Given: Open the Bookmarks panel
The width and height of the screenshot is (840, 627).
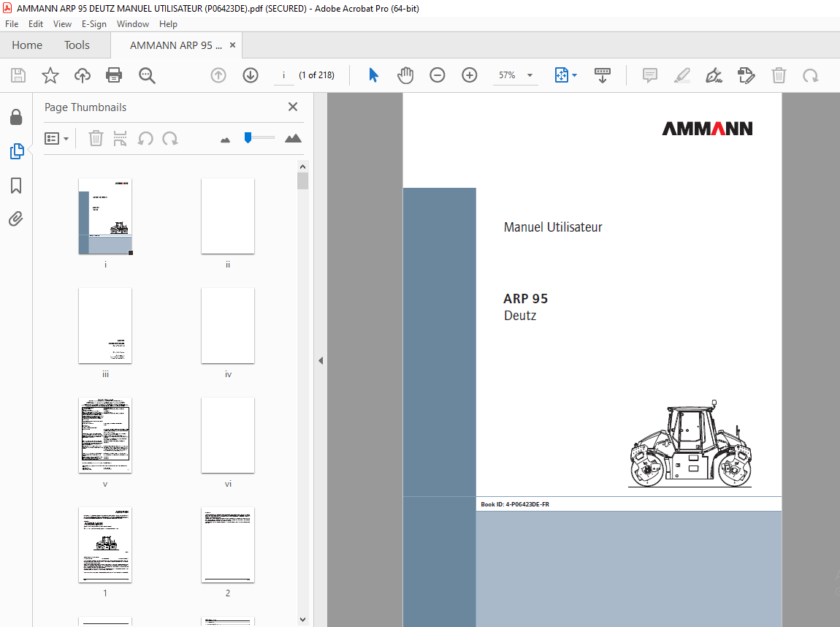Looking at the screenshot, I should click(x=16, y=186).
